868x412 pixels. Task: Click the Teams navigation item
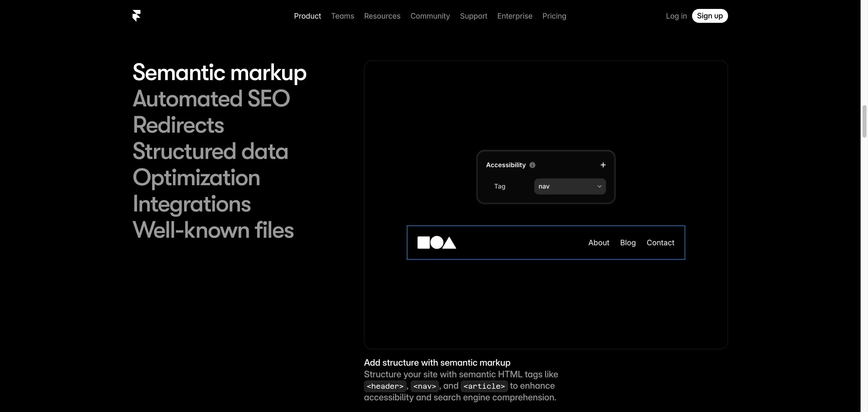(x=342, y=16)
